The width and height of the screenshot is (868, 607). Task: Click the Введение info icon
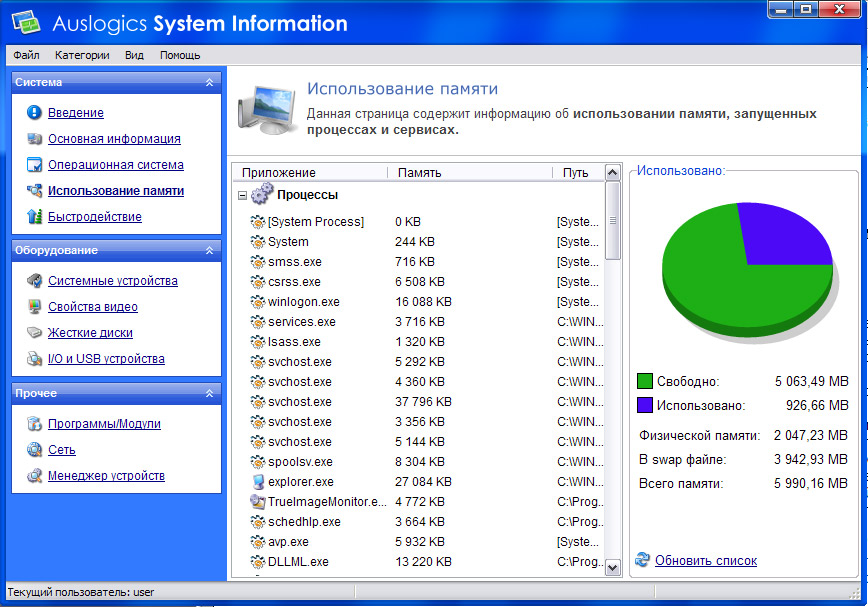click(34, 112)
